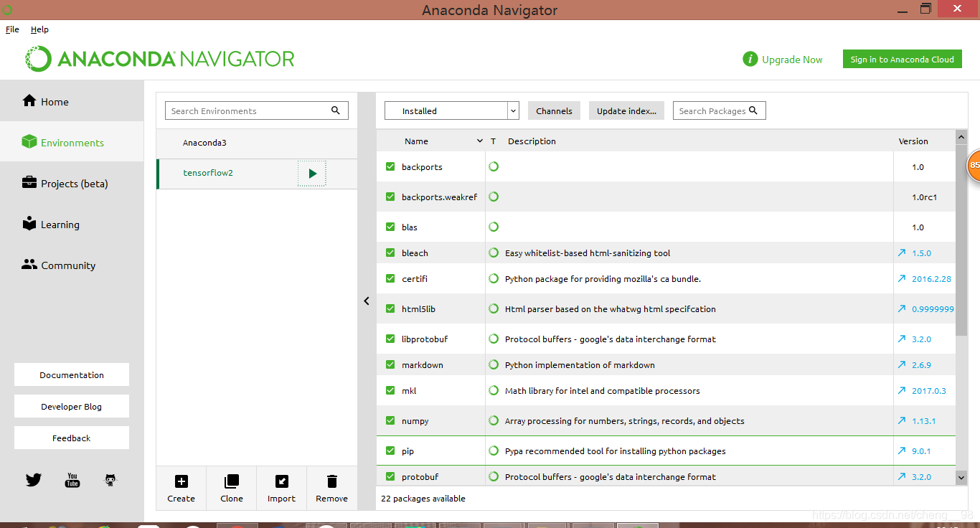980x528 pixels.
Task: Click the certifi upgrade arrow icon
Action: click(901, 278)
